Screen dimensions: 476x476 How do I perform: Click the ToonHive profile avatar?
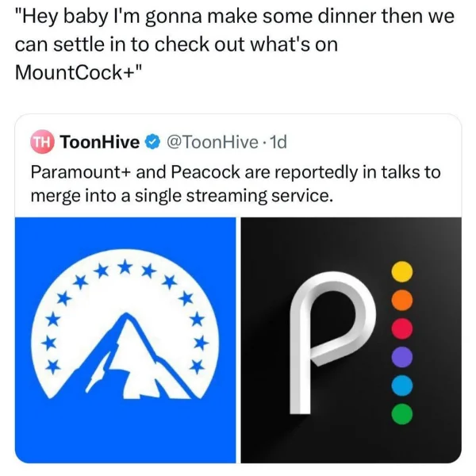click(x=41, y=143)
